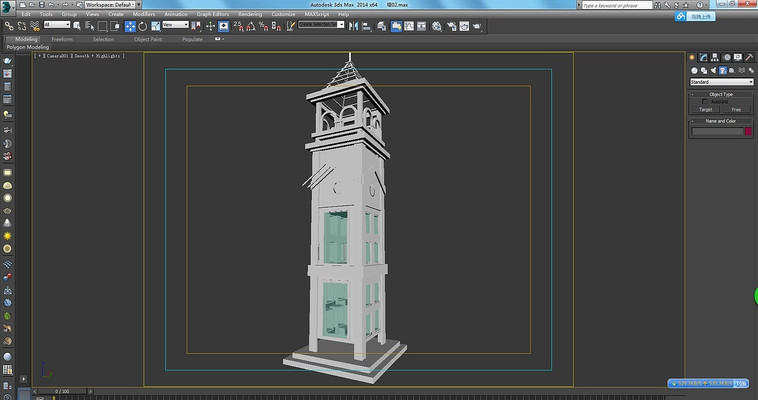Select the Geometry category icon
Screen dimensions: 758x400
pyautogui.click(x=693, y=70)
